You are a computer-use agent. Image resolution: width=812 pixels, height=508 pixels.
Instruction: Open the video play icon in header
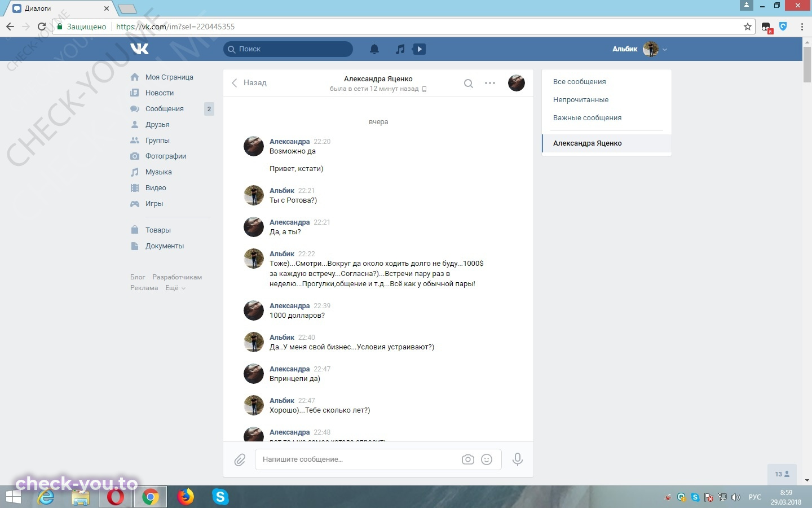pos(420,49)
